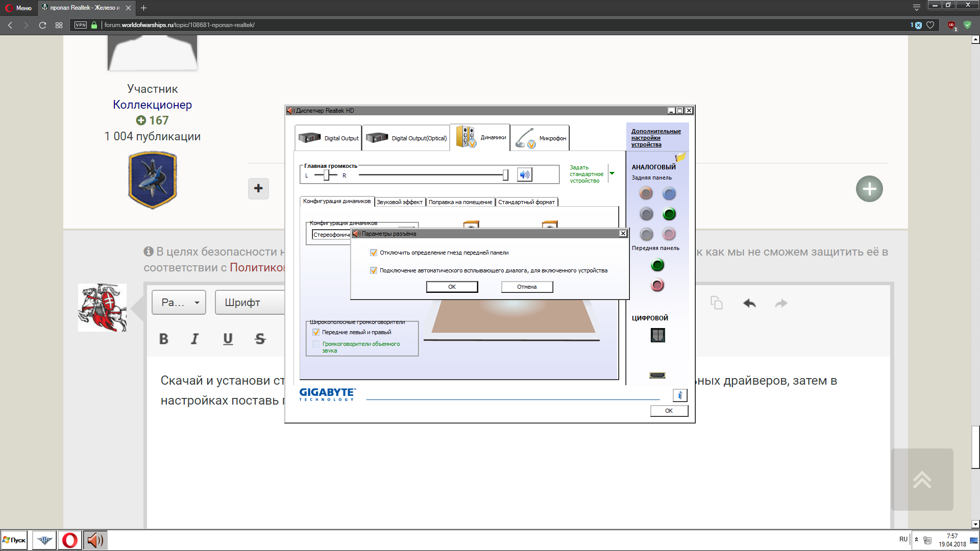Open the paragraph size dropdown in the editor
980x551 pixels.
pos(179,303)
